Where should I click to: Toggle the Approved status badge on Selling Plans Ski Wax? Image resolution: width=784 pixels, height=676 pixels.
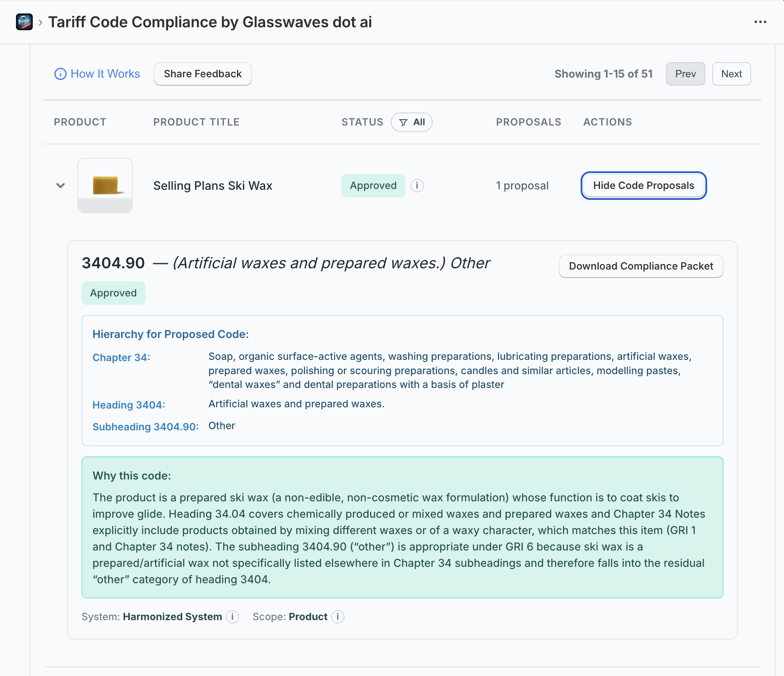point(373,185)
